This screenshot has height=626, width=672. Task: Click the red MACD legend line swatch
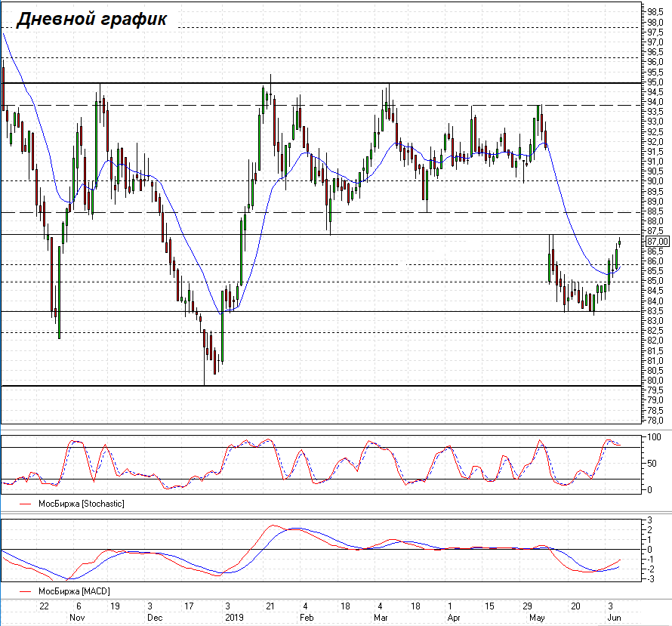(26, 592)
